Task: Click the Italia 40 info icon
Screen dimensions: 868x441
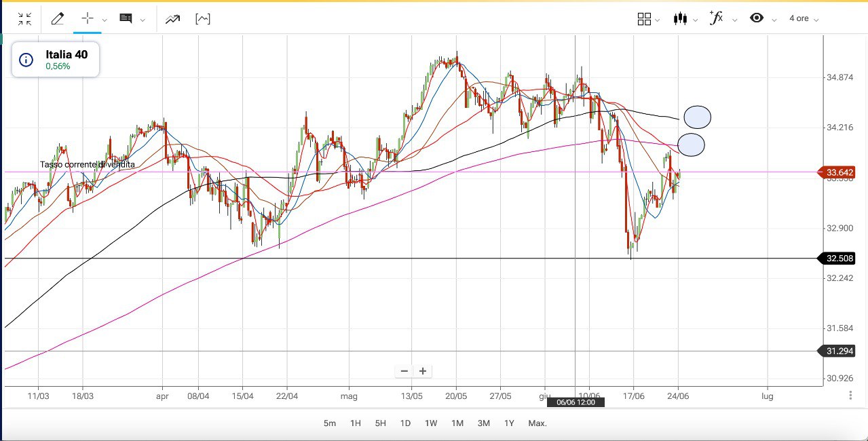Action: [x=26, y=60]
